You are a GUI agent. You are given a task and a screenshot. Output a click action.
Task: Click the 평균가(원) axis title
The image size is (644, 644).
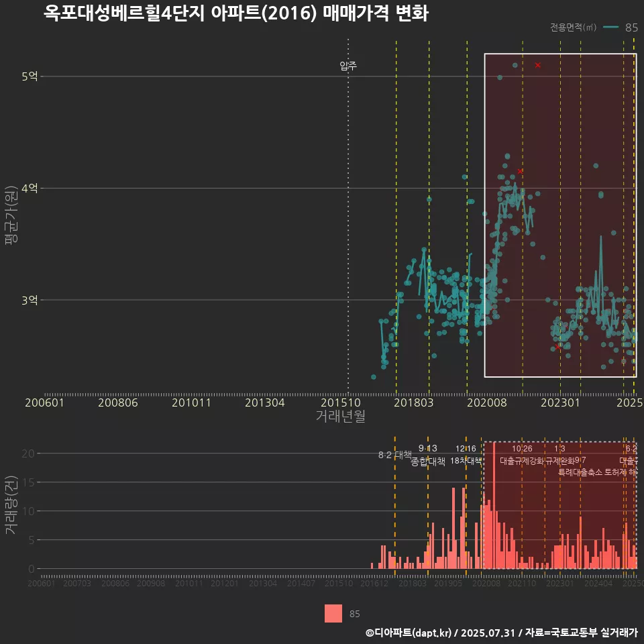[x=11, y=215]
